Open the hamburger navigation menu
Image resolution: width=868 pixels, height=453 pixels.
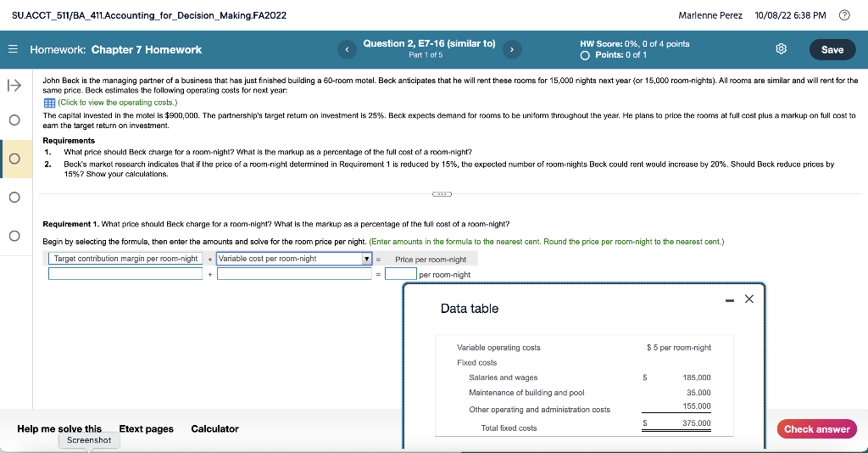tap(13, 49)
